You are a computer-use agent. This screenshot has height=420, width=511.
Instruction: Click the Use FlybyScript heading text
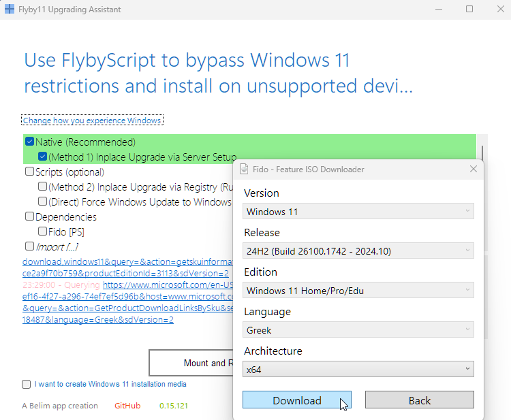point(219,73)
